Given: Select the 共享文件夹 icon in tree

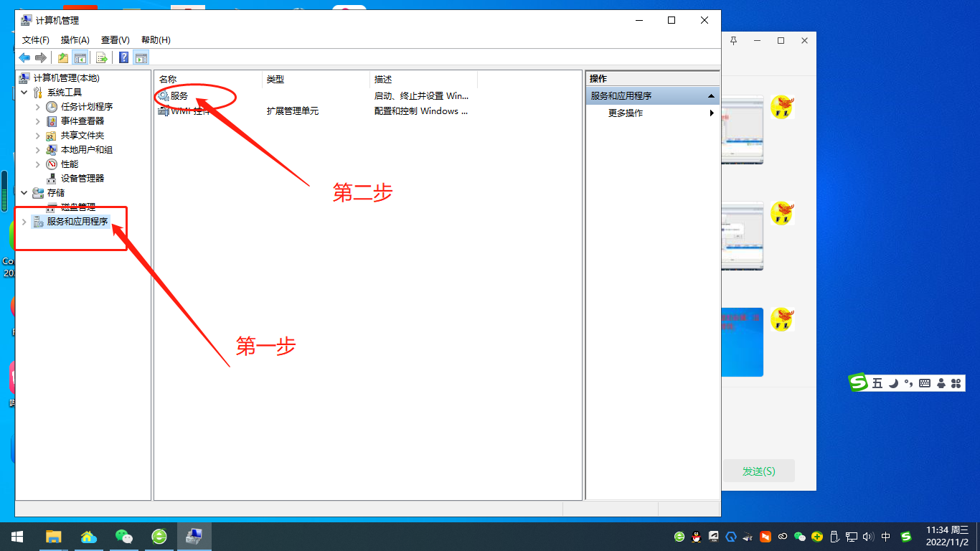Looking at the screenshot, I should click(x=52, y=136).
